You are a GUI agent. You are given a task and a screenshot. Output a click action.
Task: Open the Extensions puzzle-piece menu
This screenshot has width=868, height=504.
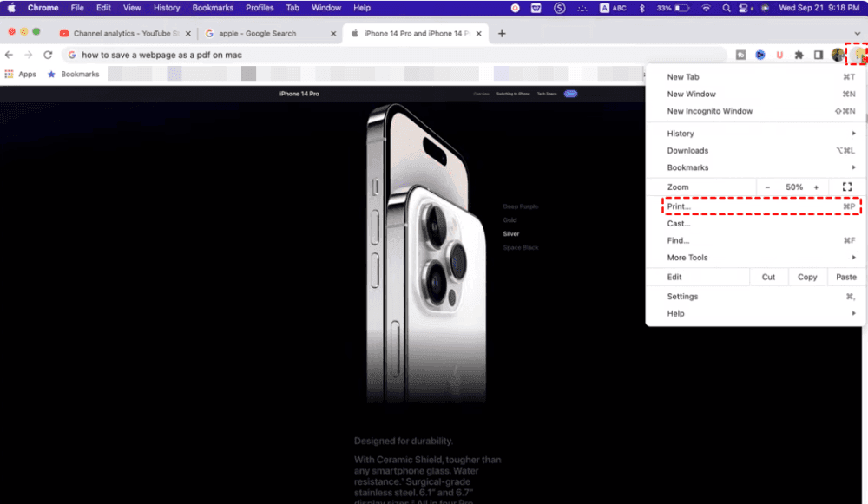(799, 55)
